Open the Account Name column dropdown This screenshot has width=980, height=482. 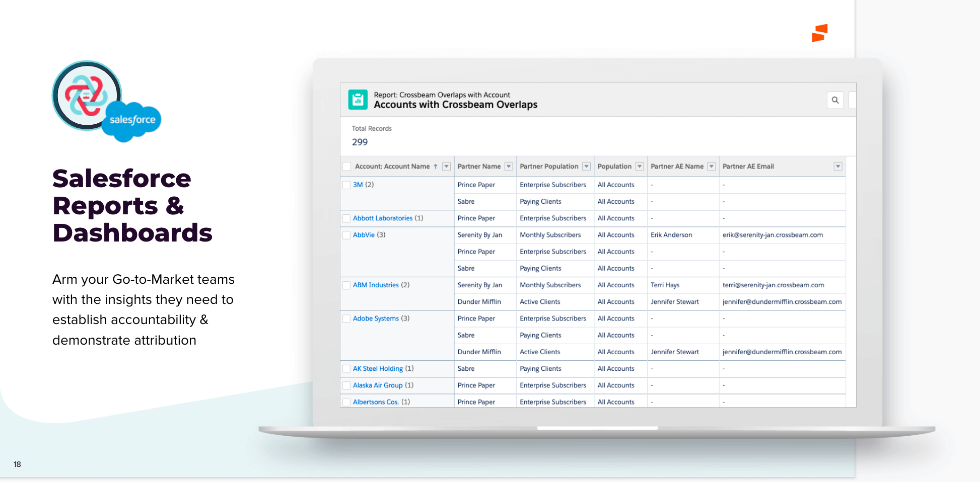click(446, 167)
